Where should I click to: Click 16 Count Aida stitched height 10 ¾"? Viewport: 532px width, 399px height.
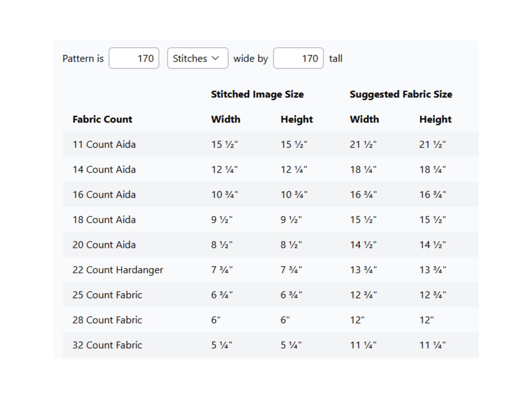click(294, 195)
